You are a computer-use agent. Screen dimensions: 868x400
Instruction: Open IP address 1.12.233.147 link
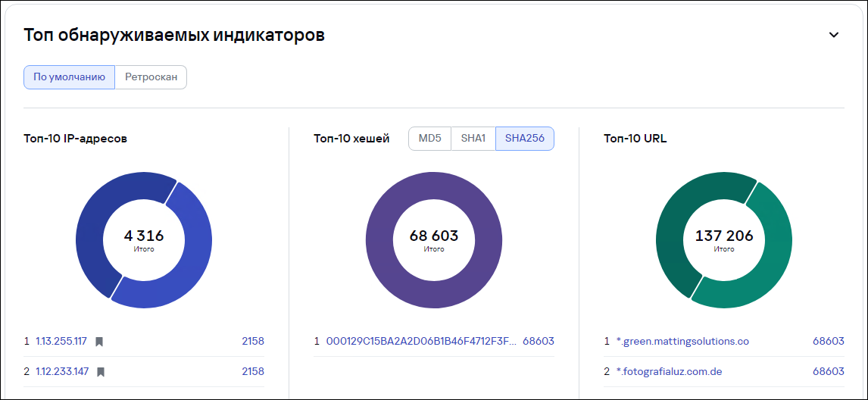click(x=62, y=372)
